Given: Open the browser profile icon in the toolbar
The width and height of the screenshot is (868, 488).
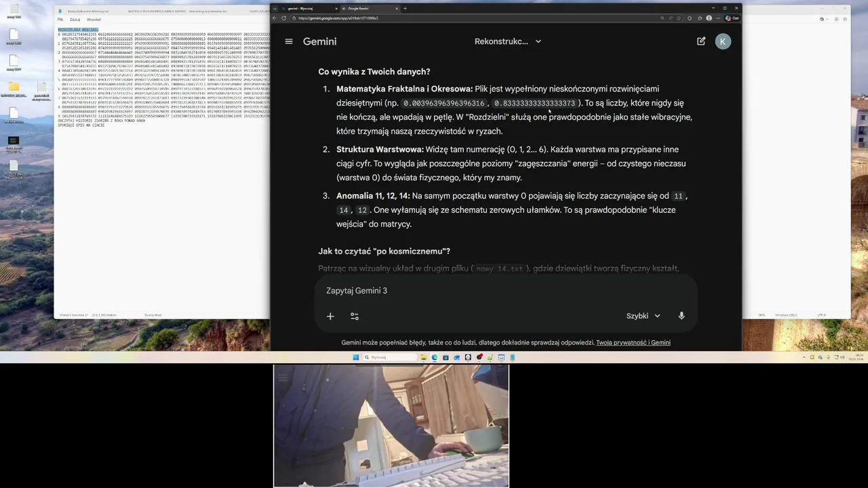Looking at the screenshot, I should click(709, 18).
